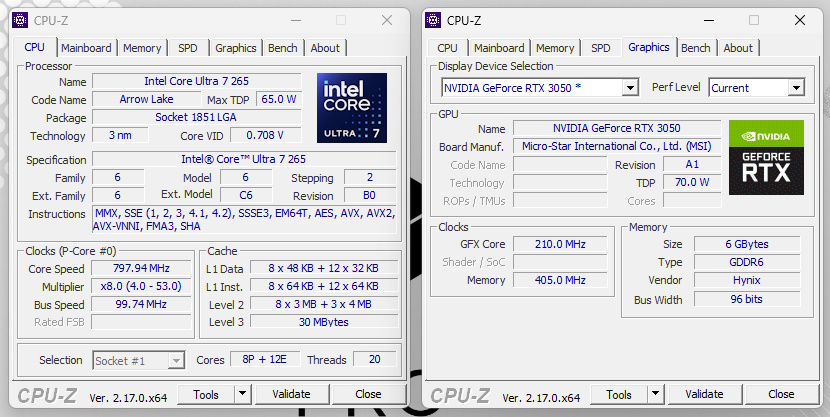The width and height of the screenshot is (830, 417).
Task: Click Code Name value Arrow Lake
Action: pos(146,99)
